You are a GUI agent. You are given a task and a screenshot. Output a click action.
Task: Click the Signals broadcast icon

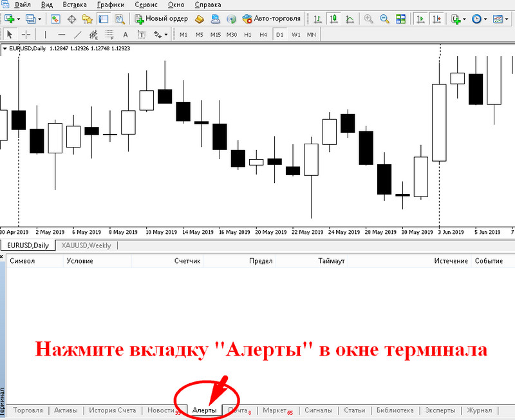coord(232,19)
